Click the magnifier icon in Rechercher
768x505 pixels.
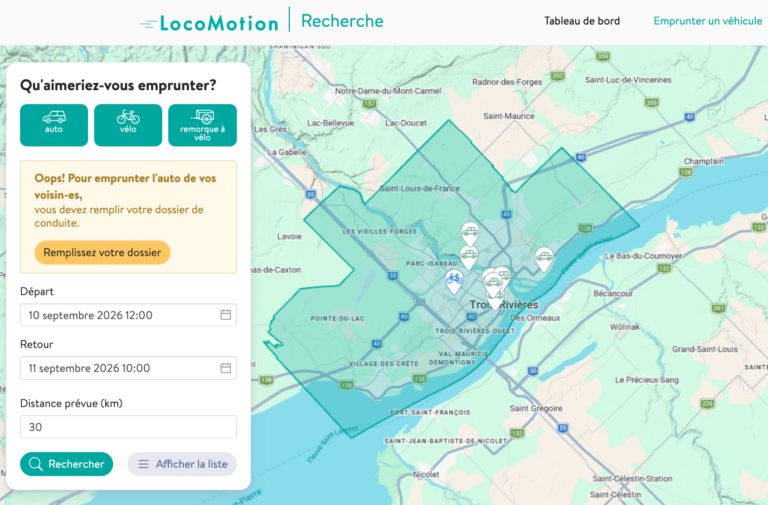[35, 464]
